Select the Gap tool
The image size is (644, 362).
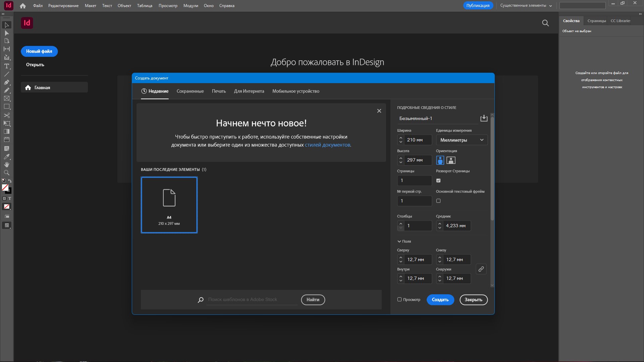tap(7, 49)
